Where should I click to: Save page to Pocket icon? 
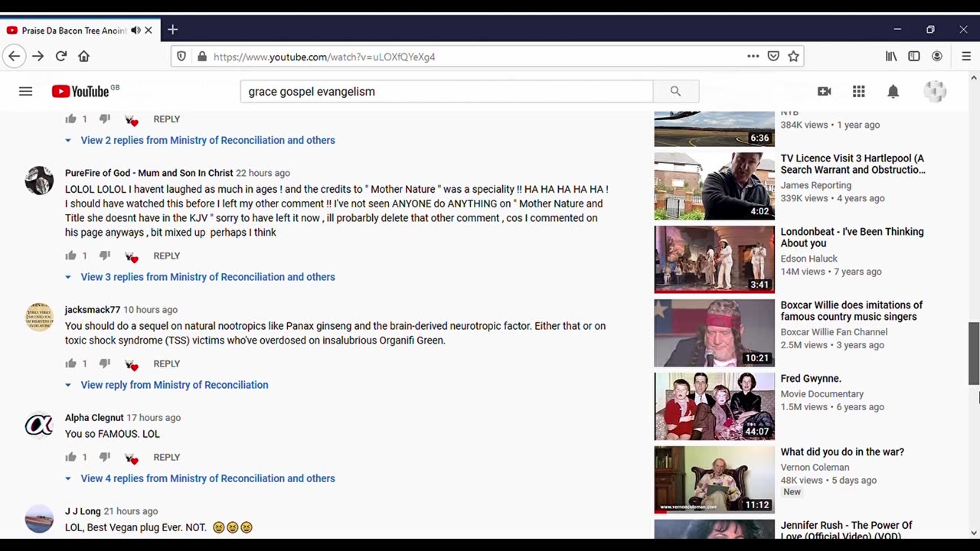(773, 56)
